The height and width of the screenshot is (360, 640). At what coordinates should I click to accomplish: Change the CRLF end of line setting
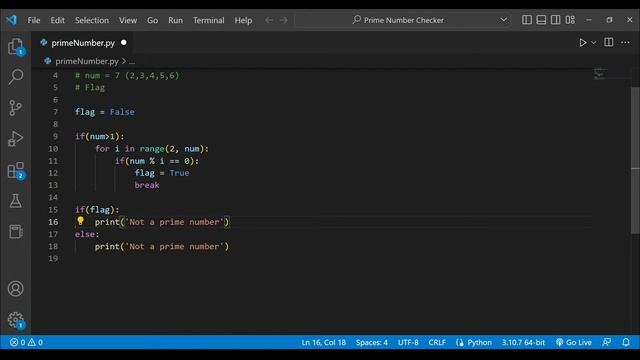click(x=437, y=342)
